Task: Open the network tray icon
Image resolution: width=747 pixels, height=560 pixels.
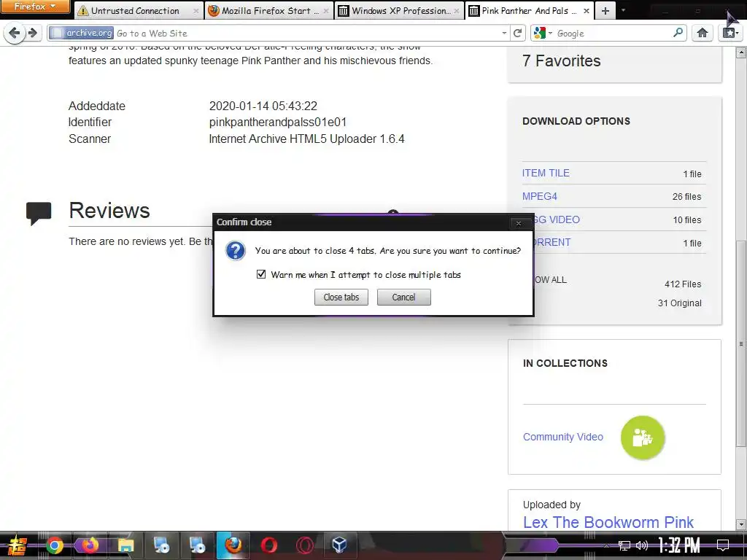Action: coord(624,545)
